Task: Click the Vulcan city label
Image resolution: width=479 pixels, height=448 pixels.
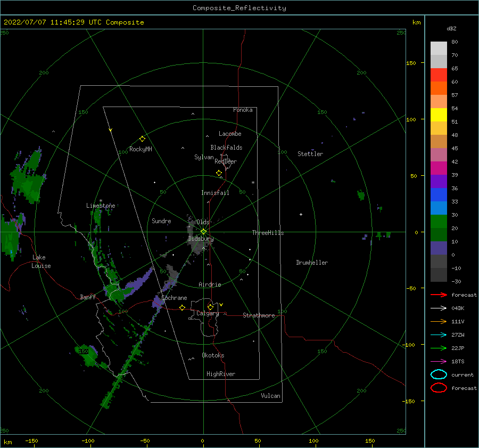Action: [271, 396]
